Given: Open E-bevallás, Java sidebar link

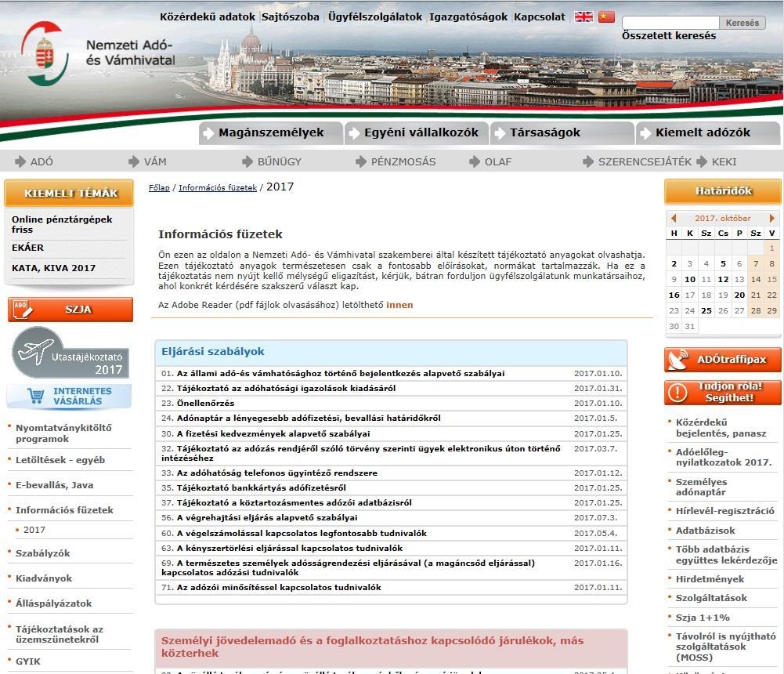Looking at the screenshot, I should coord(55,485).
